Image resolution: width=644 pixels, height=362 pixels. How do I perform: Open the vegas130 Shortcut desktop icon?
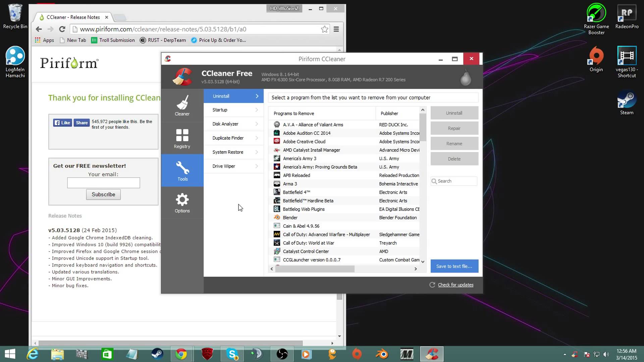point(627,62)
